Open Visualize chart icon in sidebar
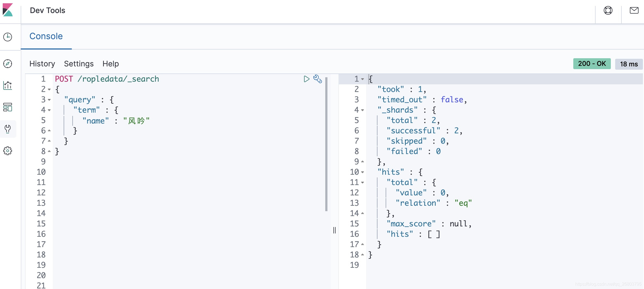 click(x=8, y=85)
